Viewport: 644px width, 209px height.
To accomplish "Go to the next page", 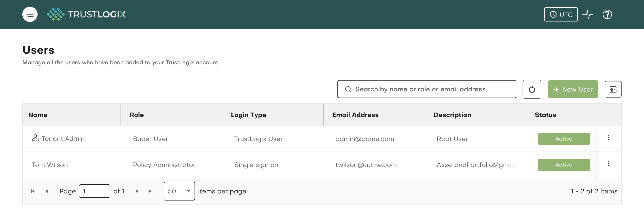I will point(137,191).
